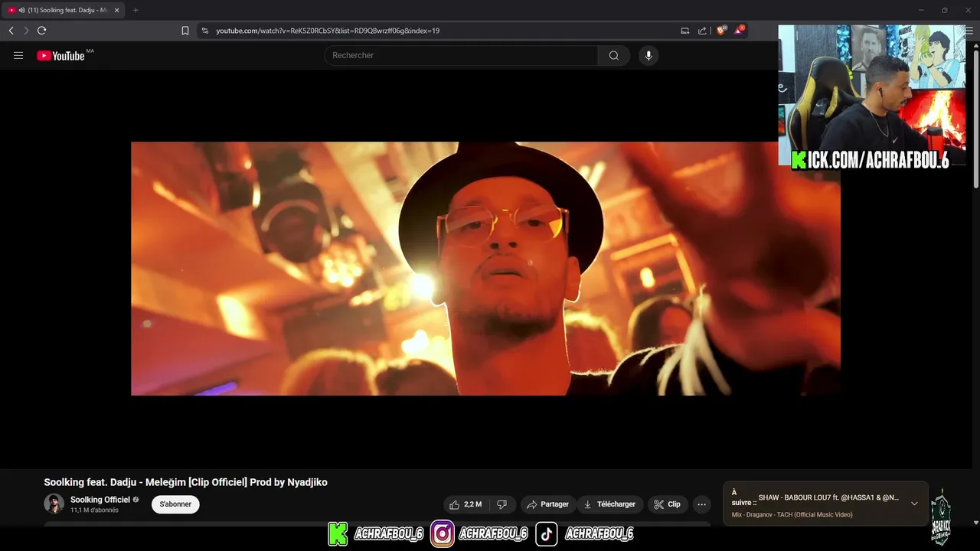Click the youtube.com address bar URL
Image resolution: width=980 pixels, height=551 pixels.
pyautogui.click(x=328, y=31)
